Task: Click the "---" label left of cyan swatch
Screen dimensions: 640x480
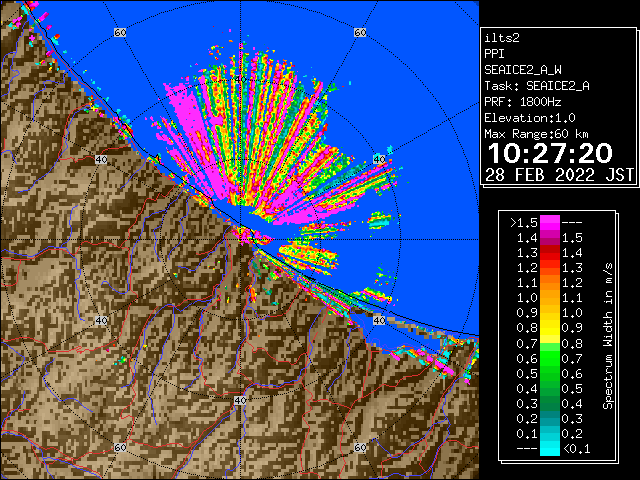Action: pos(527,449)
